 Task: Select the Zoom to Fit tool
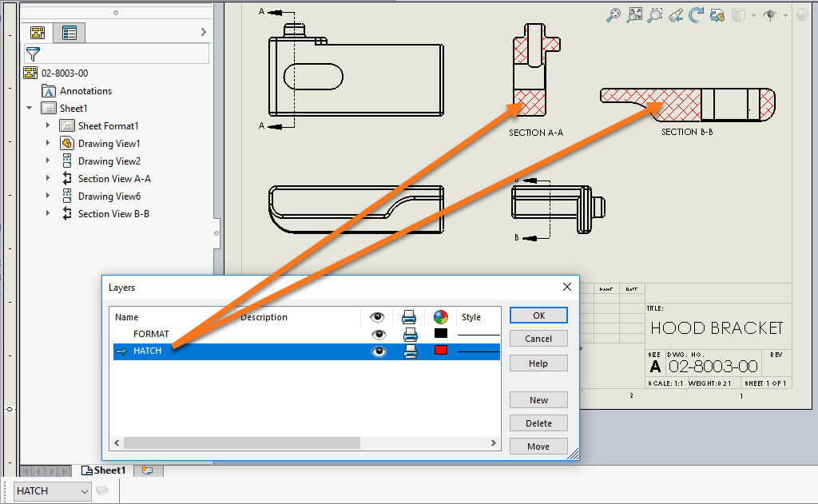[635, 14]
